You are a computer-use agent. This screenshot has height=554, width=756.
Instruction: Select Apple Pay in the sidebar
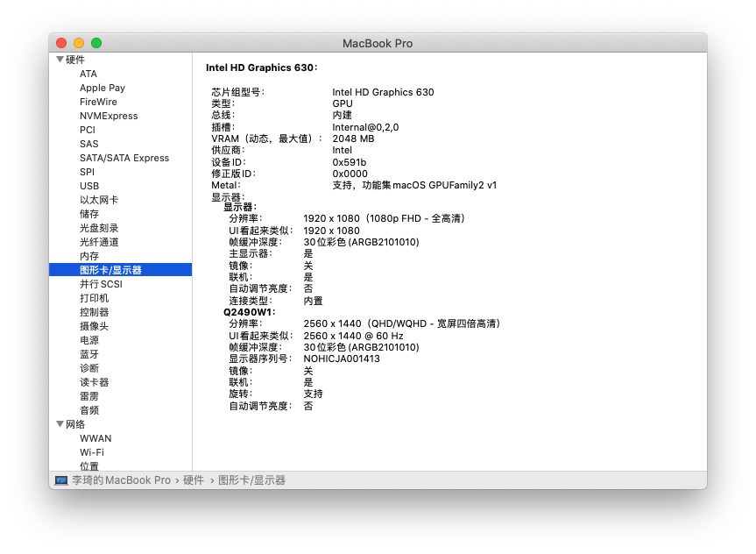pos(102,88)
